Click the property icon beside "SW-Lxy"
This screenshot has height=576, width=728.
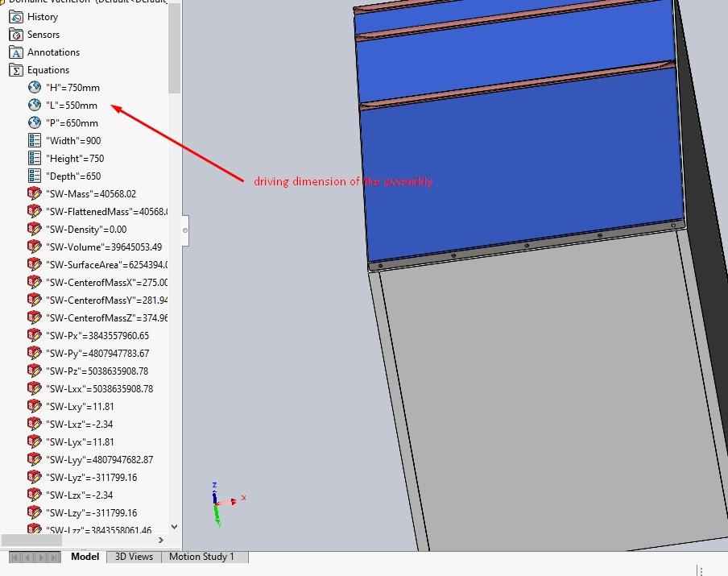point(35,407)
